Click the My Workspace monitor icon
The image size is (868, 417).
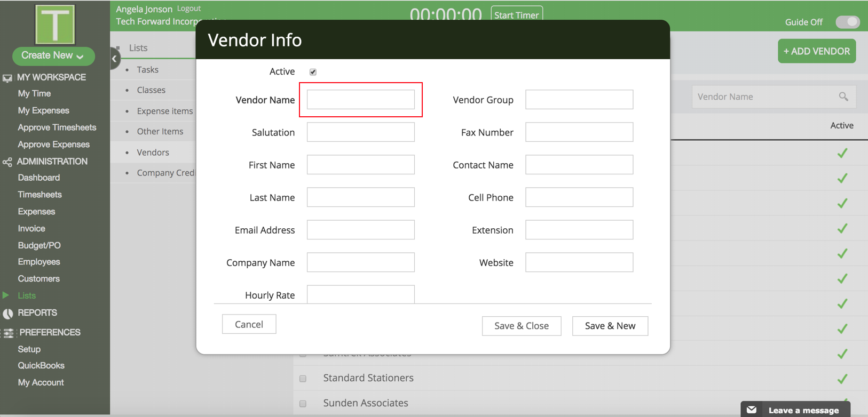click(x=7, y=78)
